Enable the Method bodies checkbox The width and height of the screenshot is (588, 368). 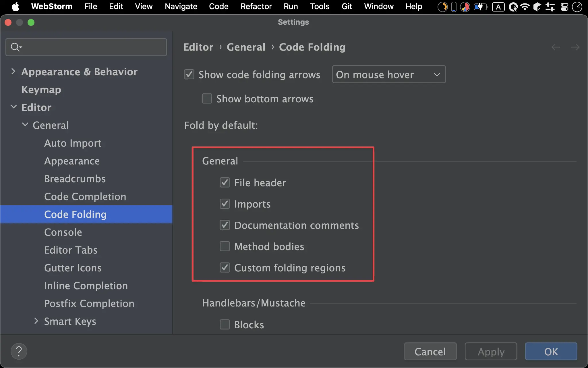[225, 246]
